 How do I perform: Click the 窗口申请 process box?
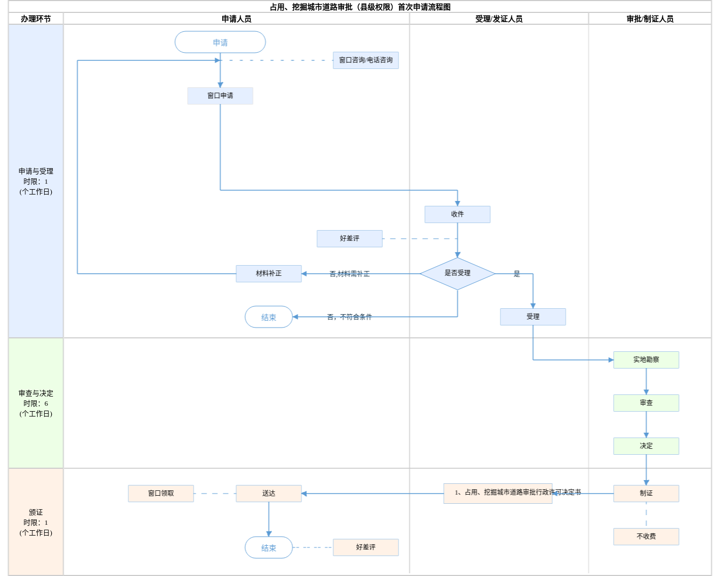tap(220, 96)
